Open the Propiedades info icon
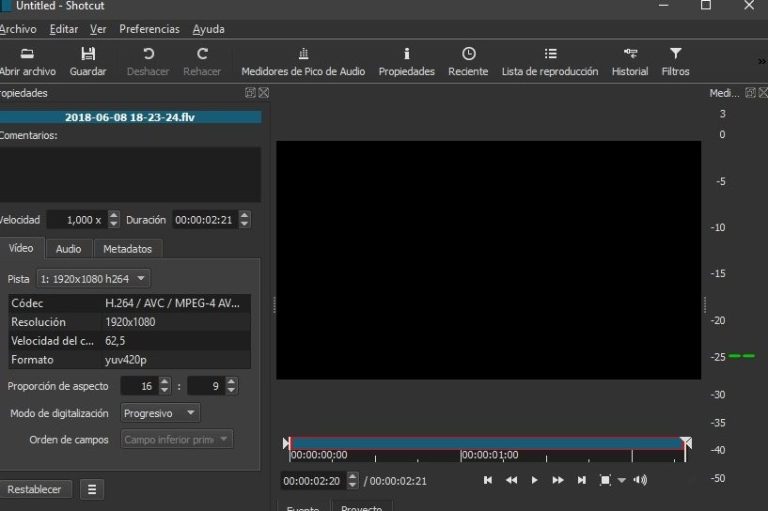 tap(407, 53)
